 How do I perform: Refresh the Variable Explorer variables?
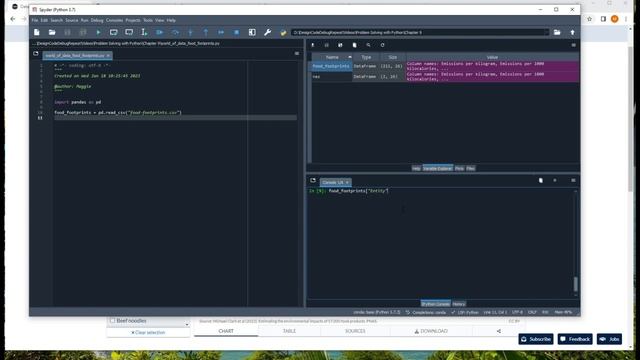pos(382,45)
